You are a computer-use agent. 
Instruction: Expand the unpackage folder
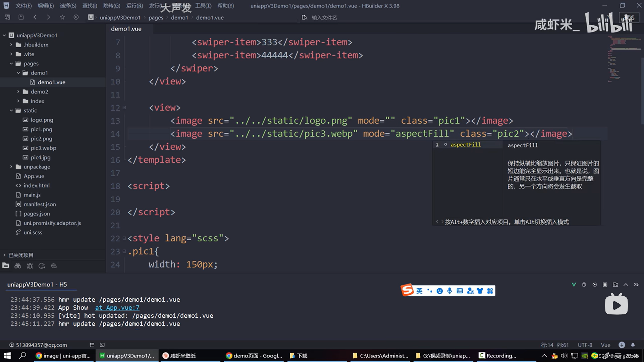coord(11,167)
